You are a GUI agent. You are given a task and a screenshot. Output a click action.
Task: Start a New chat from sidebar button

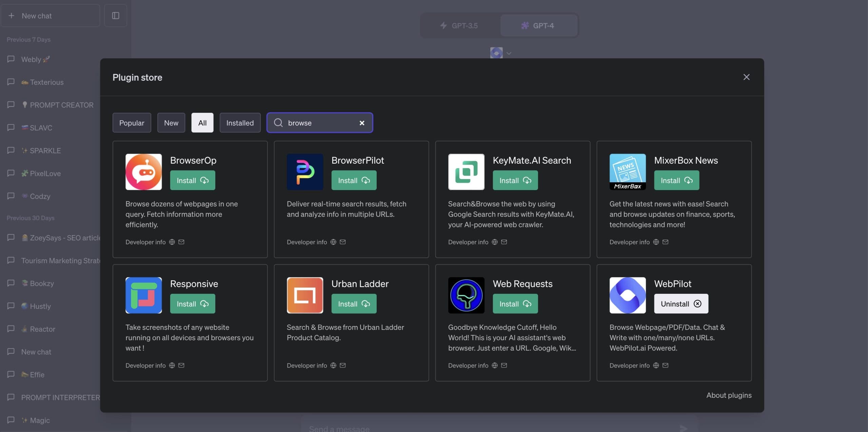[51, 16]
